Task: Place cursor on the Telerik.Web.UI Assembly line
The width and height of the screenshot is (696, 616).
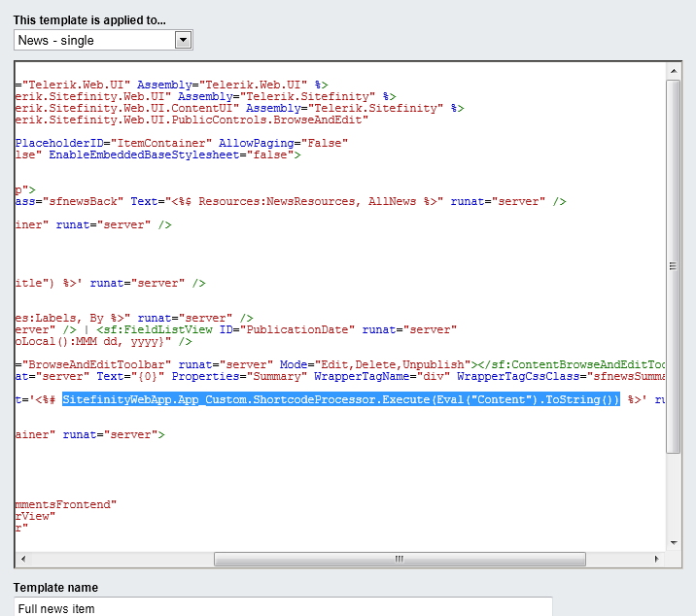Action: coord(175,85)
